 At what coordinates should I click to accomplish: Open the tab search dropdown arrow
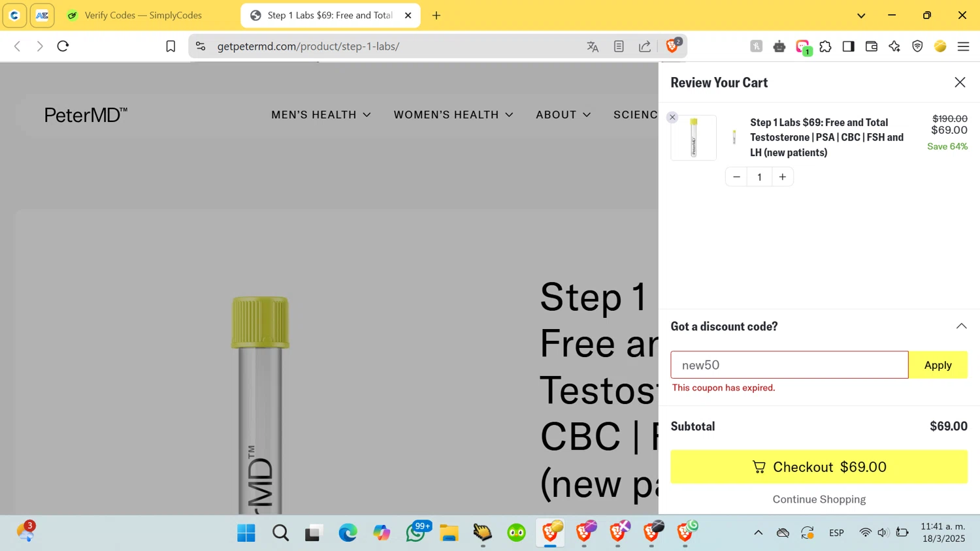(861, 16)
